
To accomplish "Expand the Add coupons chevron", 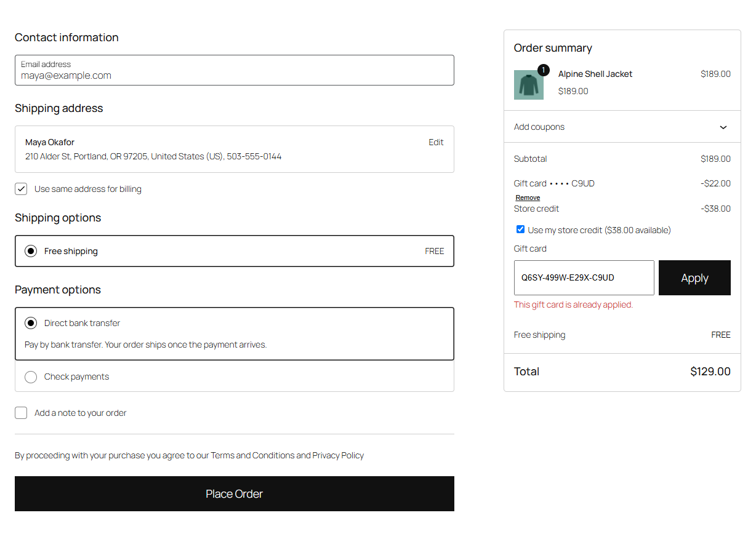I will [723, 127].
